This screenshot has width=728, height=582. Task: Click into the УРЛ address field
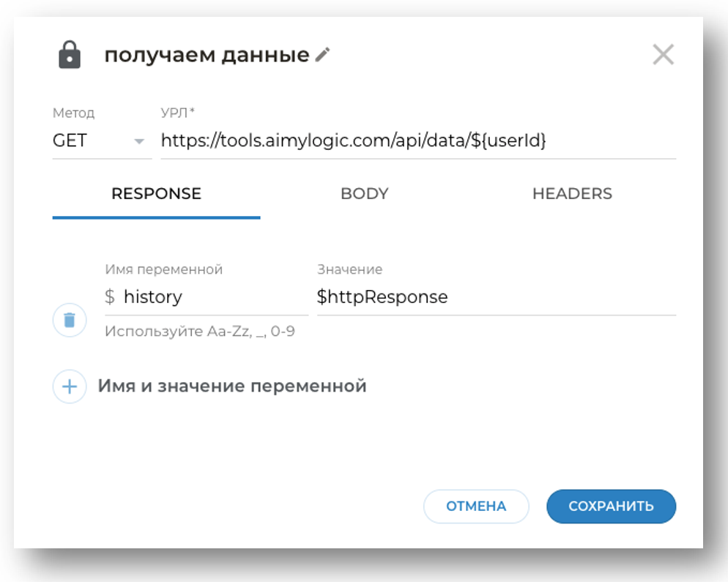pyautogui.click(x=417, y=141)
